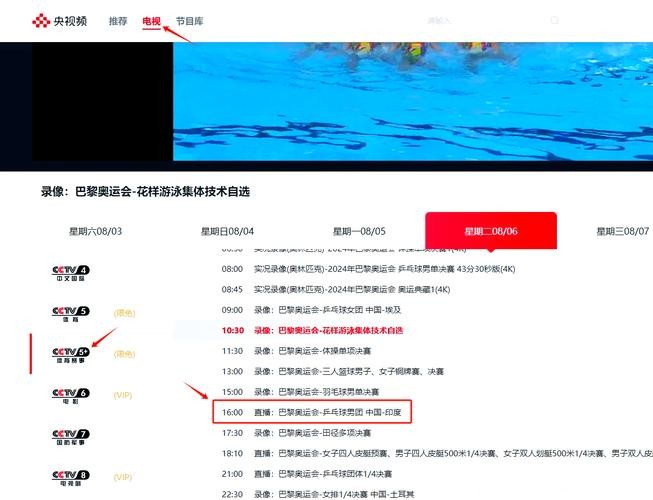Open 08:00 乒乓球男单决赛 43分30秒版 program
653x500 pixels.
pyautogui.click(x=368, y=269)
